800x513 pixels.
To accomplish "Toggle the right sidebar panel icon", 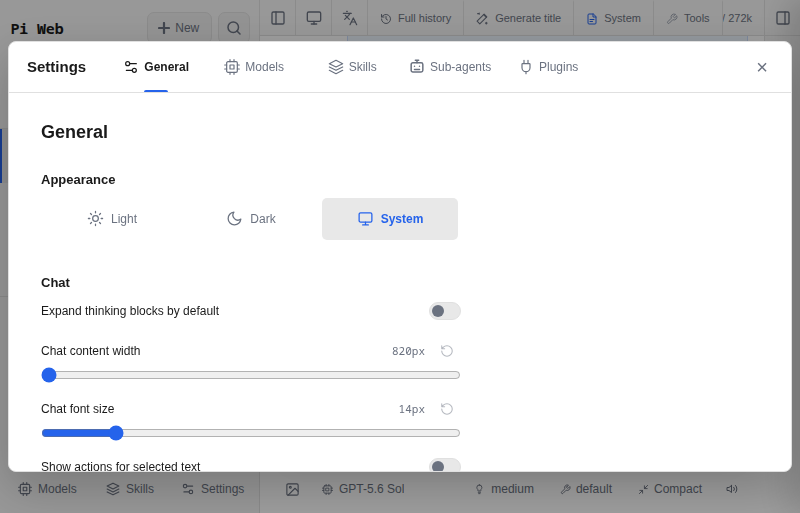I will 783,18.
